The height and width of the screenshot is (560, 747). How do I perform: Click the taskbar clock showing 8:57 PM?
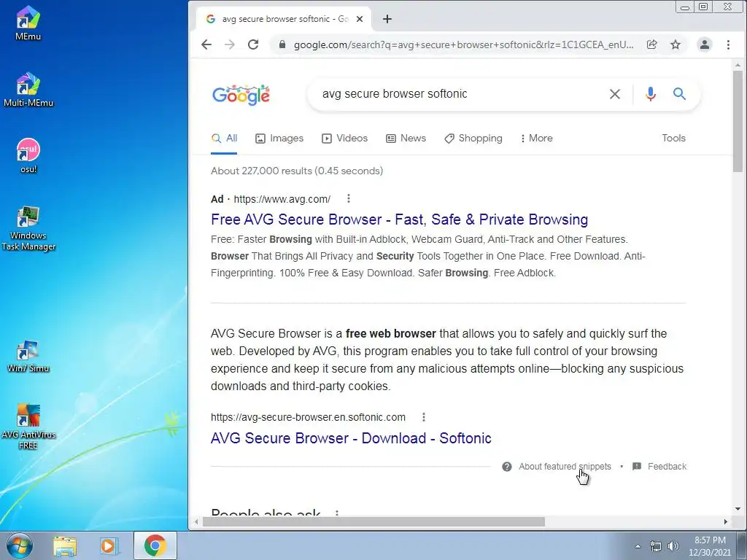[710, 545]
